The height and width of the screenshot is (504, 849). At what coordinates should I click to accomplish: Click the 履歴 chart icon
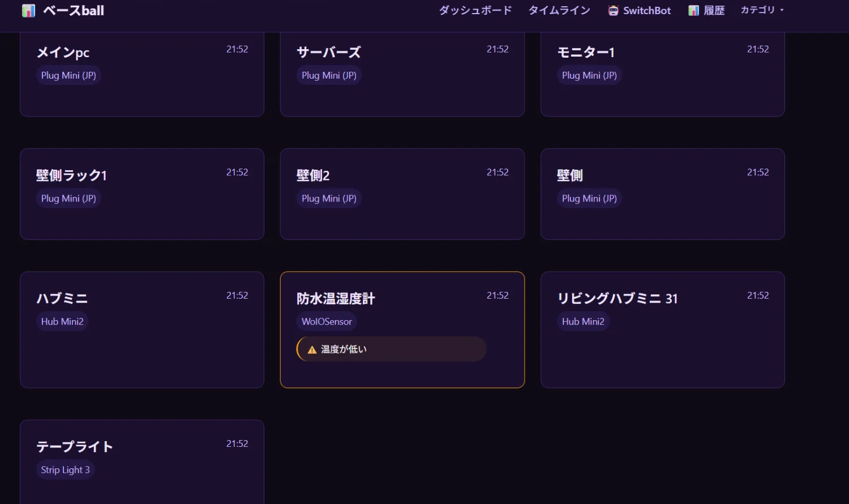pos(693,11)
